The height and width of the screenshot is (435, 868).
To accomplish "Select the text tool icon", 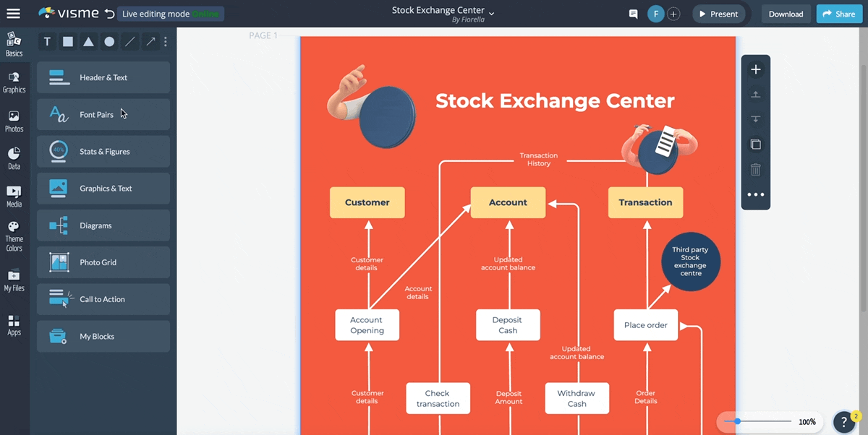I will point(47,42).
